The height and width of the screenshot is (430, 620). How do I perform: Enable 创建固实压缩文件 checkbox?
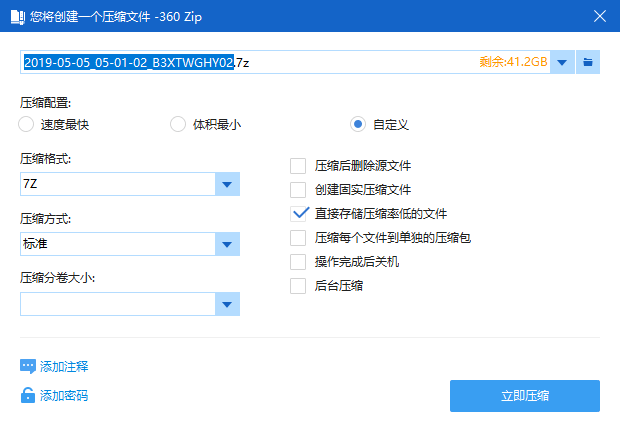(298, 190)
